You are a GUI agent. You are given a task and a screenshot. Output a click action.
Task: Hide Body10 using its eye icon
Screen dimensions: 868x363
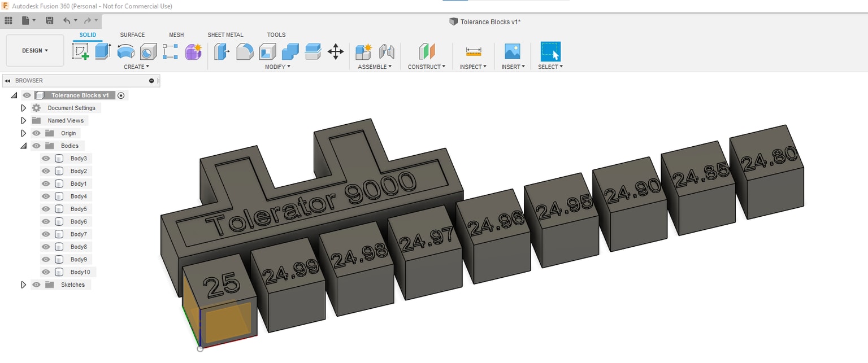coord(46,272)
